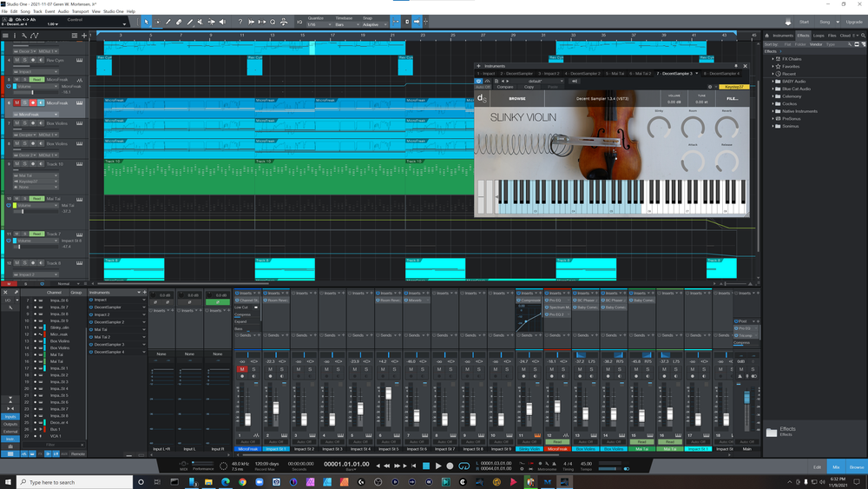Viewport: 868px width, 489px height.
Task: Open the Instruments browser tab
Action: 783,36
